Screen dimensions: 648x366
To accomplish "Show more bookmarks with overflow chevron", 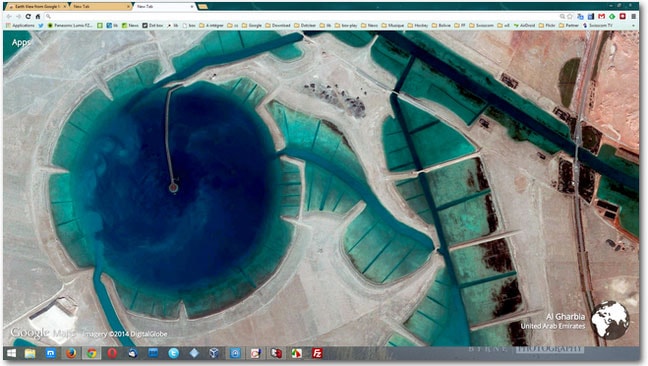I will pyautogui.click(x=634, y=26).
